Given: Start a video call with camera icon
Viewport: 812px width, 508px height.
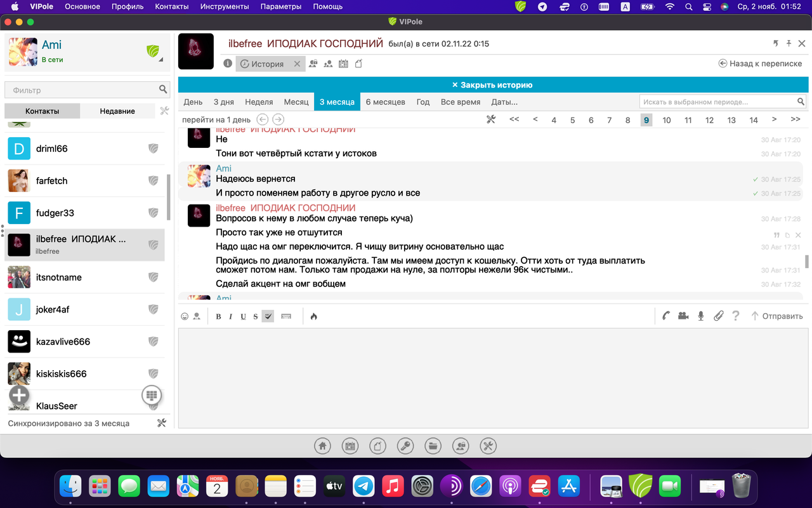Looking at the screenshot, I should click(683, 316).
